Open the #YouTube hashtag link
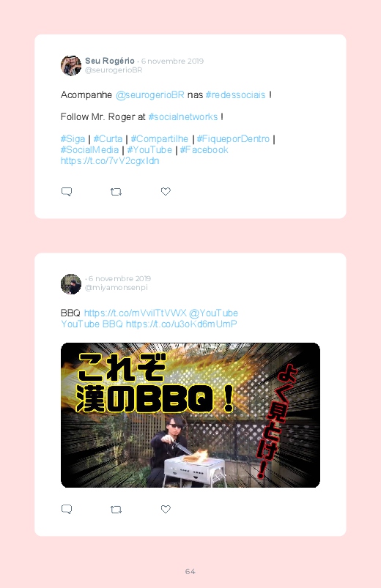 click(149, 150)
